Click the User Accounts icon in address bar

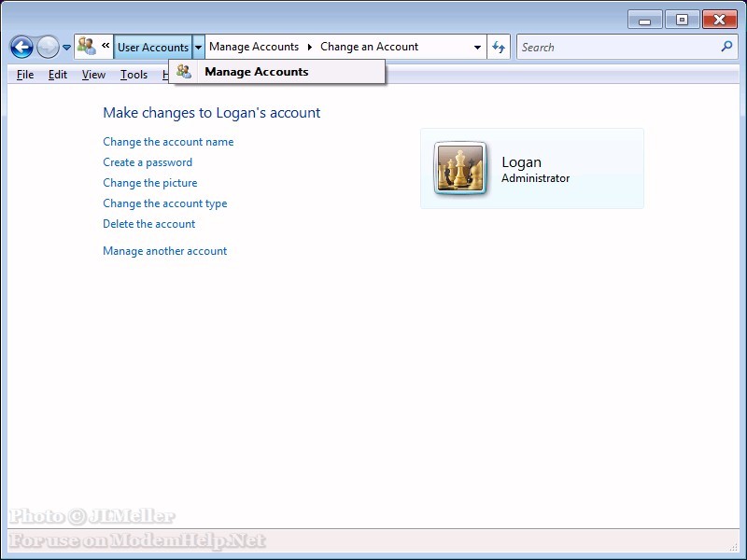pyautogui.click(x=87, y=46)
